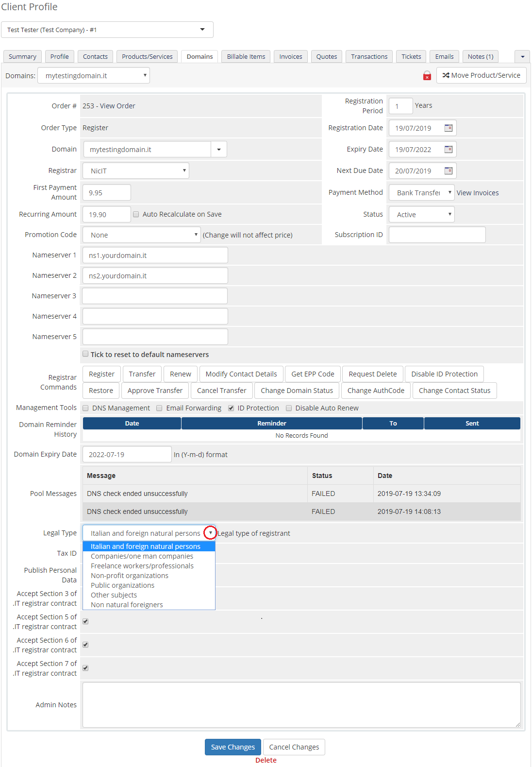Click Save Changes button
Viewport: 532px width, 767px height.
(233, 747)
